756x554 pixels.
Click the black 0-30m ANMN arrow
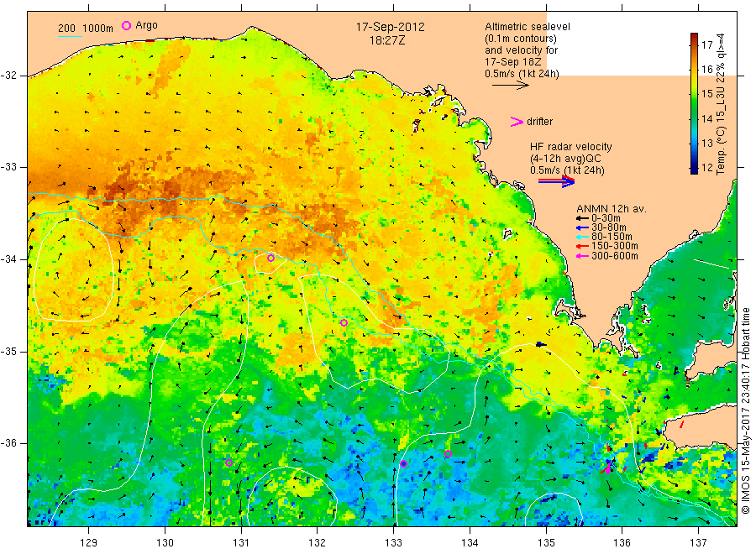582,218
